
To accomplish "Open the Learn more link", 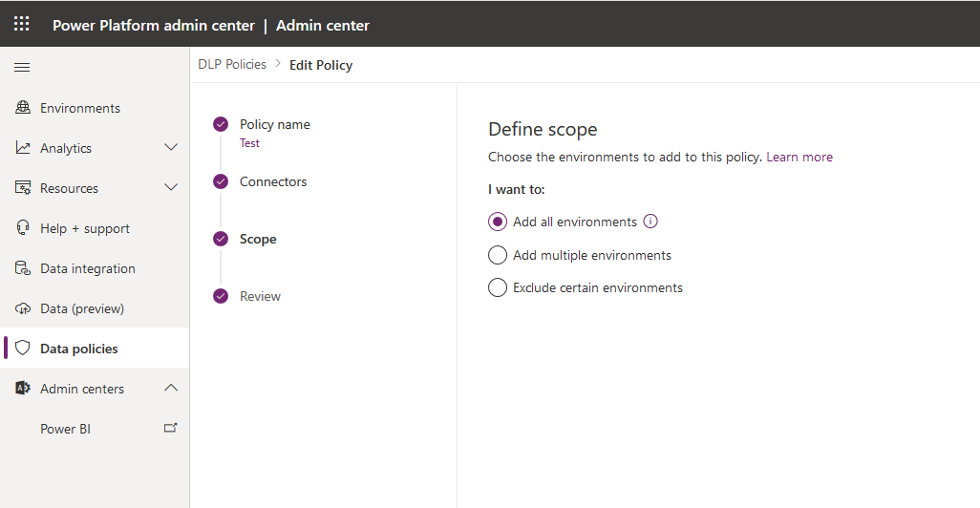I will [799, 157].
